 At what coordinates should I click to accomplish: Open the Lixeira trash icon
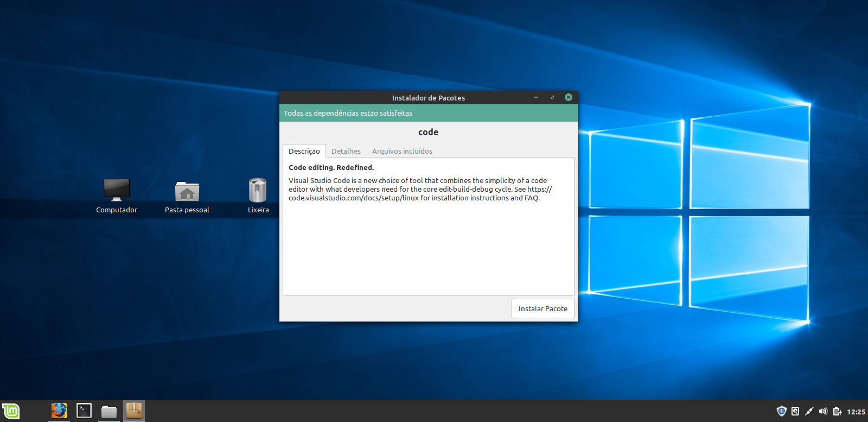pyautogui.click(x=258, y=196)
